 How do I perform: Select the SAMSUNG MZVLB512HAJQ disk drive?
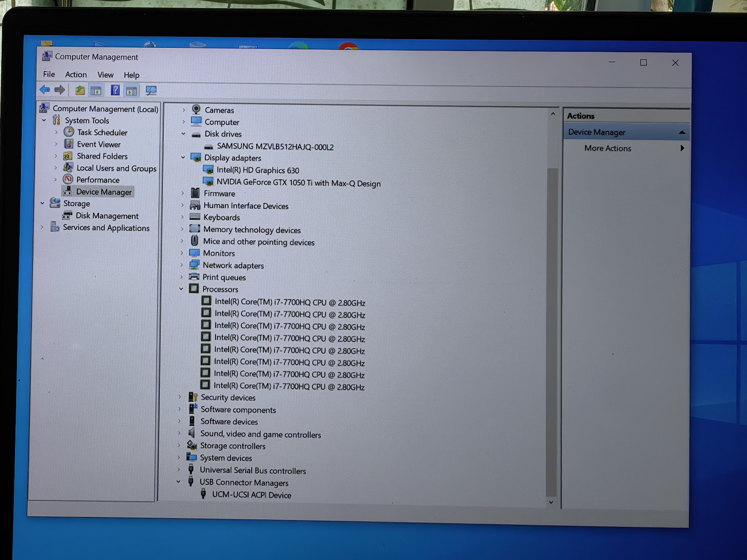click(x=275, y=147)
